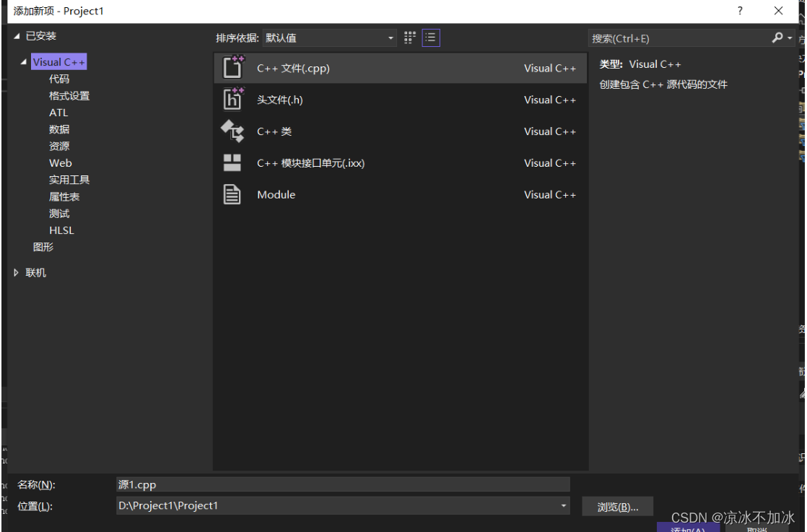This screenshot has height=532, width=807.
Task: Choose the C++ 类 row text
Action: coord(274,131)
